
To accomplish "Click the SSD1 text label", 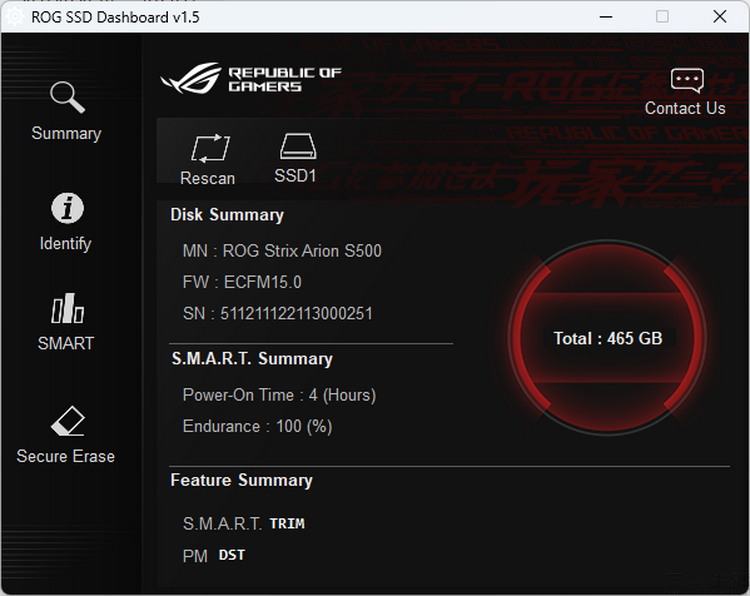I will click(x=295, y=176).
